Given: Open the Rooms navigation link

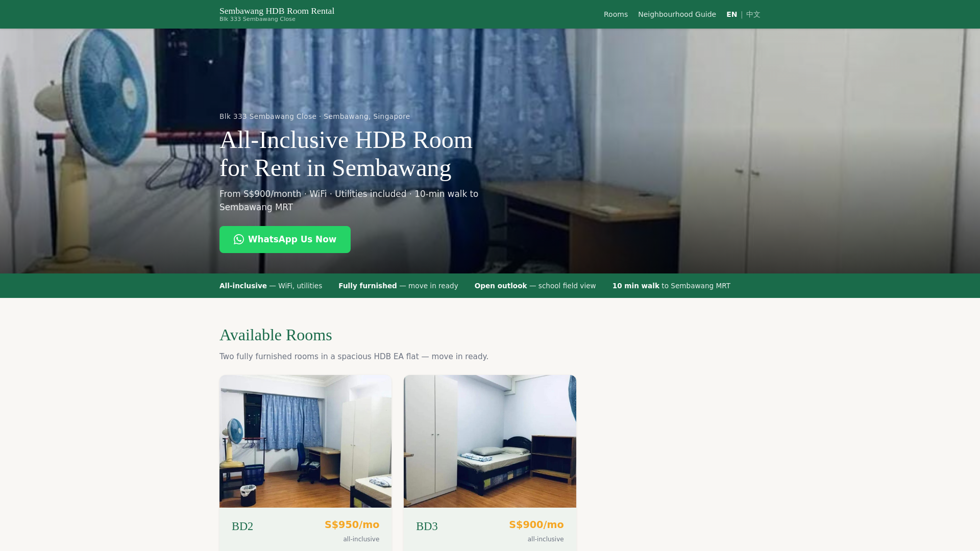Looking at the screenshot, I should click(616, 14).
